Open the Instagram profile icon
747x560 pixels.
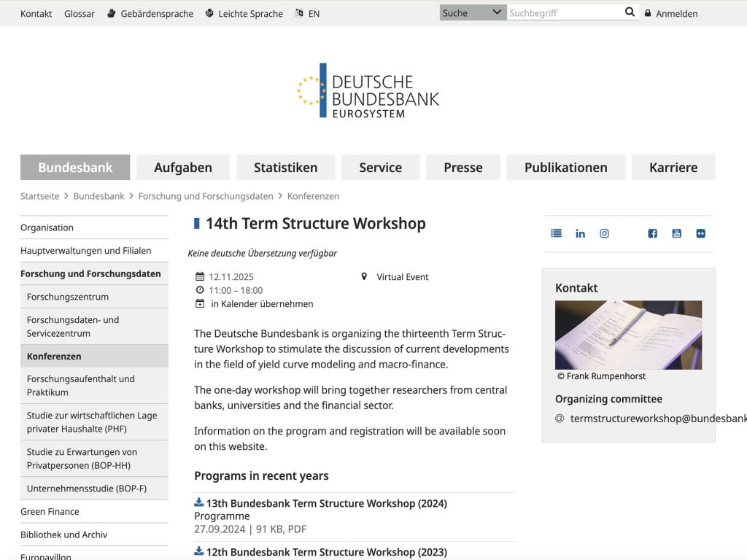click(604, 233)
